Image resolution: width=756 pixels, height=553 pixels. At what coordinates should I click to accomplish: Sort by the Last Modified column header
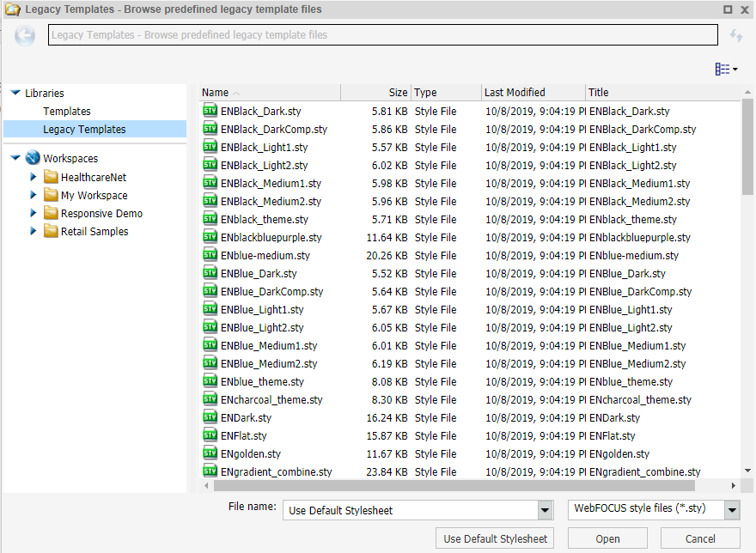(x=533, y=93)
